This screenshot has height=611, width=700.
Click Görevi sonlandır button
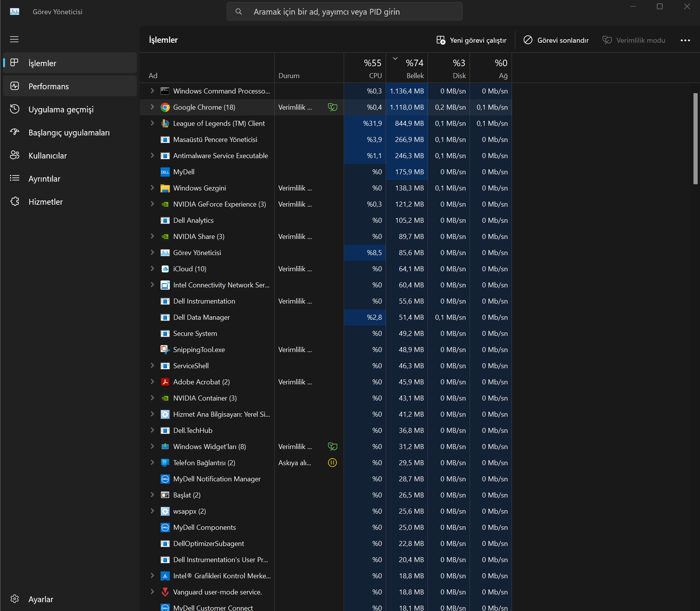click(x=556, y=40)
